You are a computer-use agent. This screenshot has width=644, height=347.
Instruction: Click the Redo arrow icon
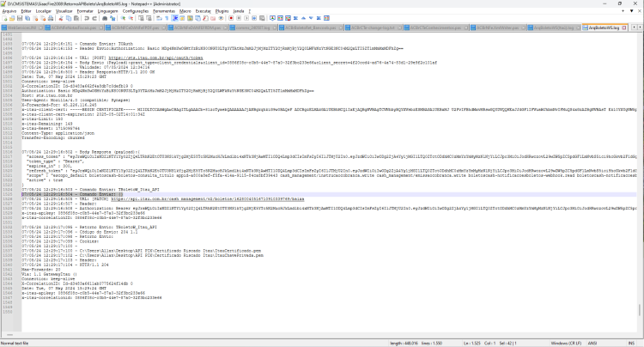[x=94, y=18]
